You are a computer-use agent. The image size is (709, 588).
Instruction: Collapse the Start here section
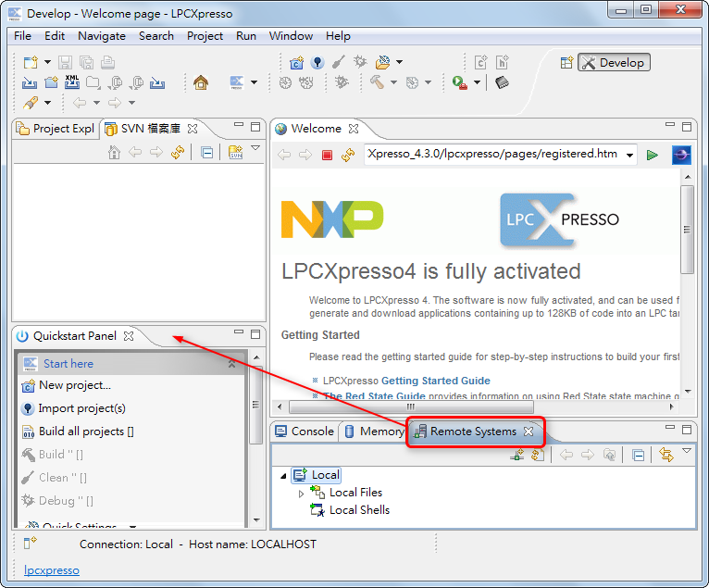pyautogui.click(x=231, y=364)
